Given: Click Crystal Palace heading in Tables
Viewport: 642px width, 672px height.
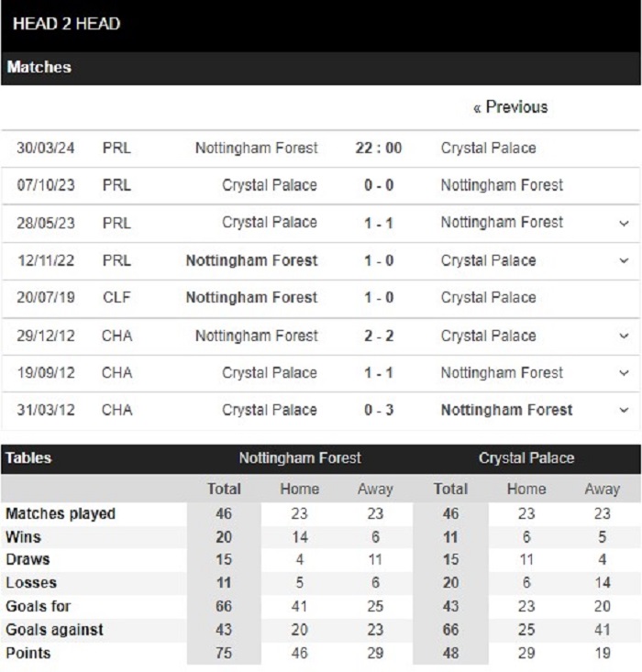Looking at the screenshot, I should tap(526, 458).
